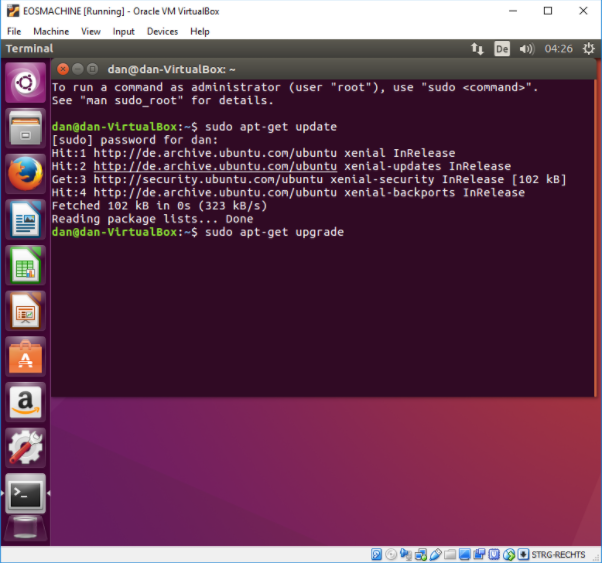This screenshot has height=563, width=603.
Task: Open the 04:26 clock indicator
Action: point(558,49)
